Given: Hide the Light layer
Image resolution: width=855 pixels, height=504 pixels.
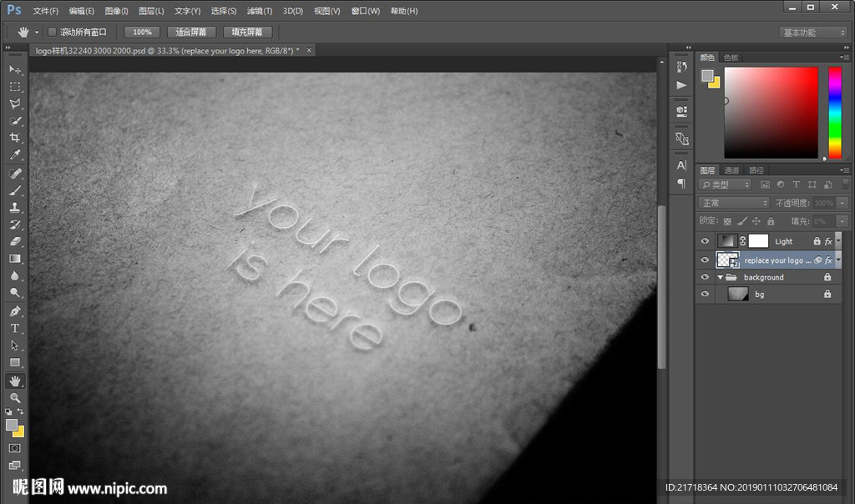Looking at the screenshot, I should coord(705,241).
